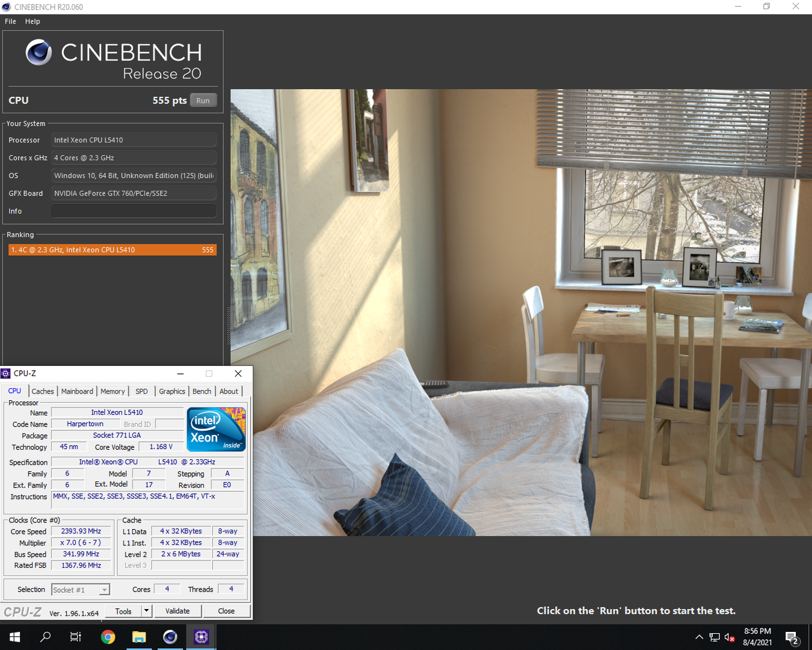This screenshot has height=650, width=812.
Task: Click the Validate button in CPU-Z
Action: point(177,611)
